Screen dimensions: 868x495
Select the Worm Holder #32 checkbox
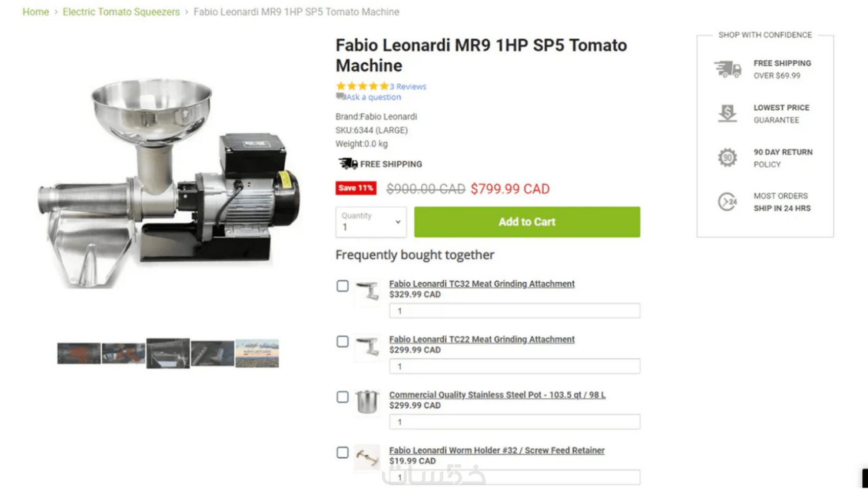343,453
